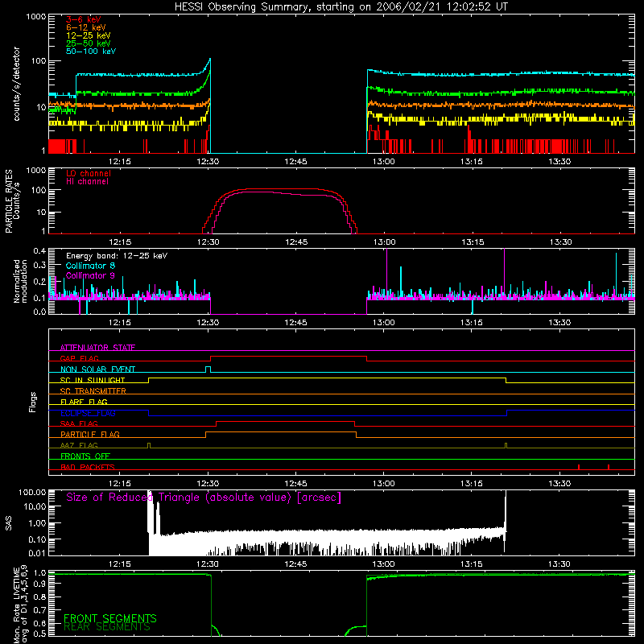This screenshot has height=644, width=644.
Task: Select the LO channel legend label
Action: pos(89,173)
